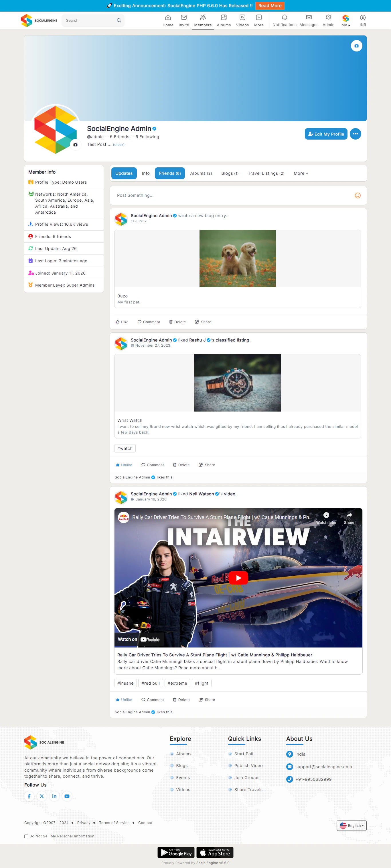Switch to the Info tab
This screenshot has height=868, width=391.
(146, 174)
